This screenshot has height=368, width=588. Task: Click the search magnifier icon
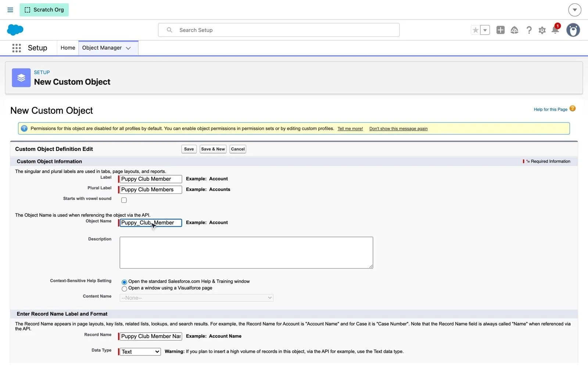[169, 30]
